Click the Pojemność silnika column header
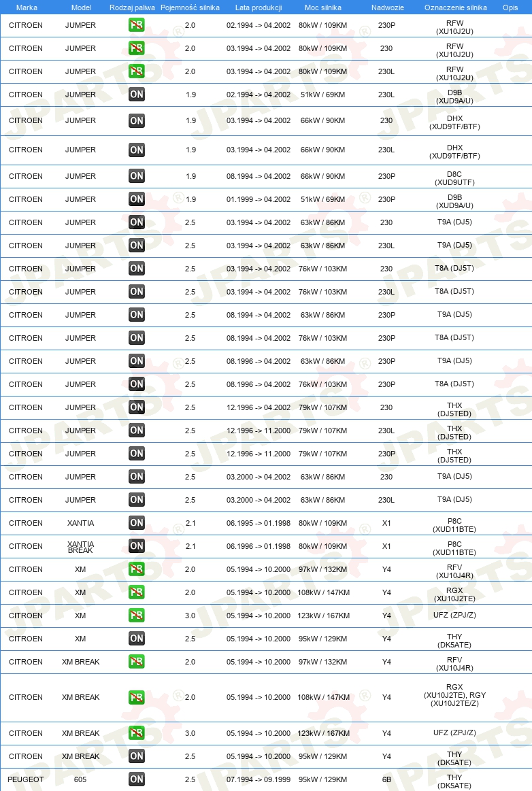Screen dimensions: 532x791 [x=190, y=7]
